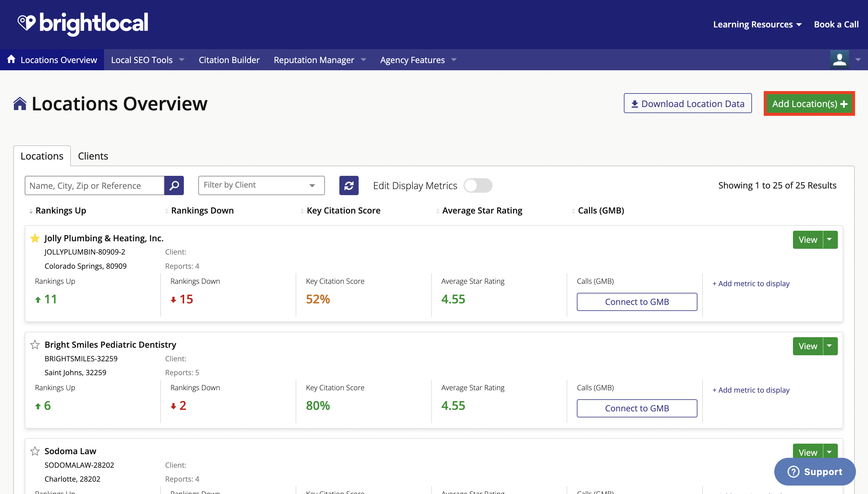Switch to the Locations tab
Viewport: 868px width, 494px height.
click(42, 156)
